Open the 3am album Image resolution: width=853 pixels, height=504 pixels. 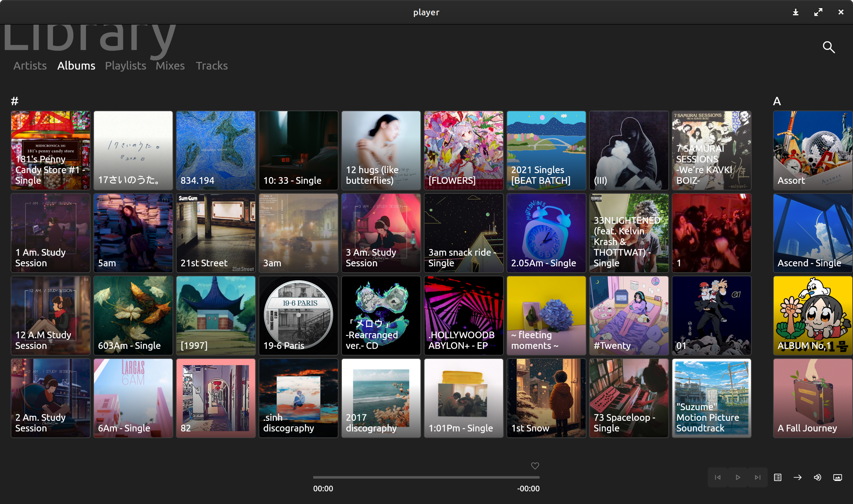[x=298, y=233]
